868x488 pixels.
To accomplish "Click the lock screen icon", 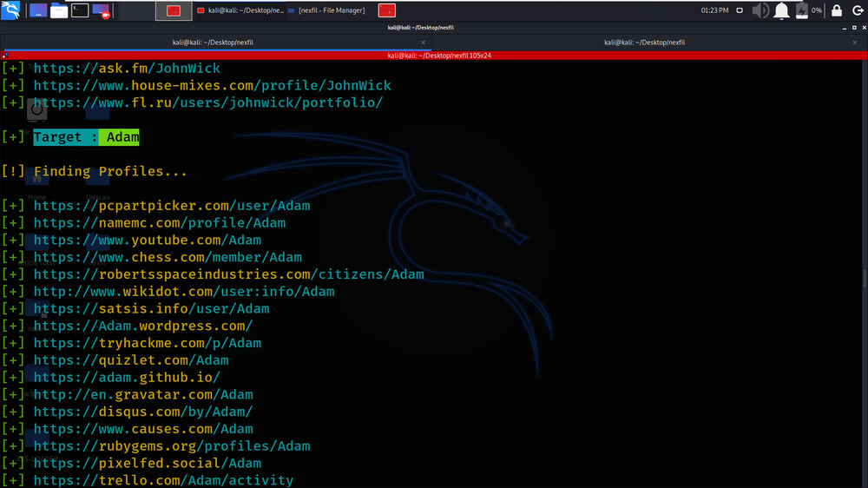I will (x=836, y=10).
